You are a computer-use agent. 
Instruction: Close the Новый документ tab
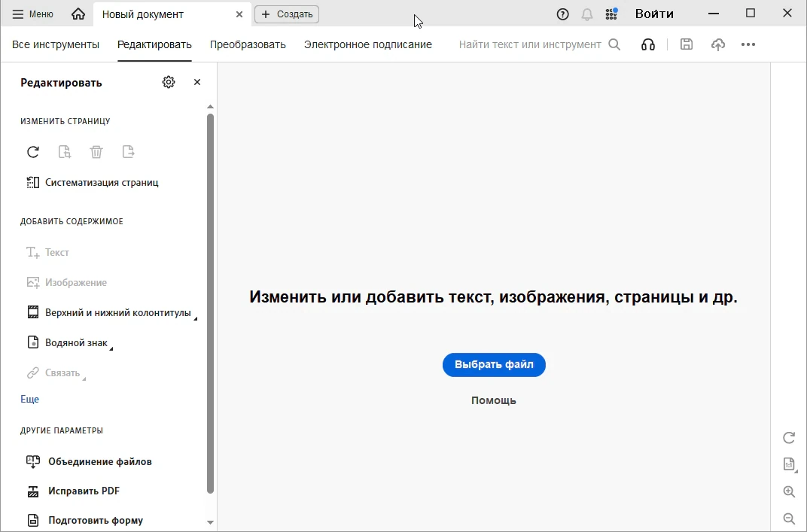pos(239,14)
